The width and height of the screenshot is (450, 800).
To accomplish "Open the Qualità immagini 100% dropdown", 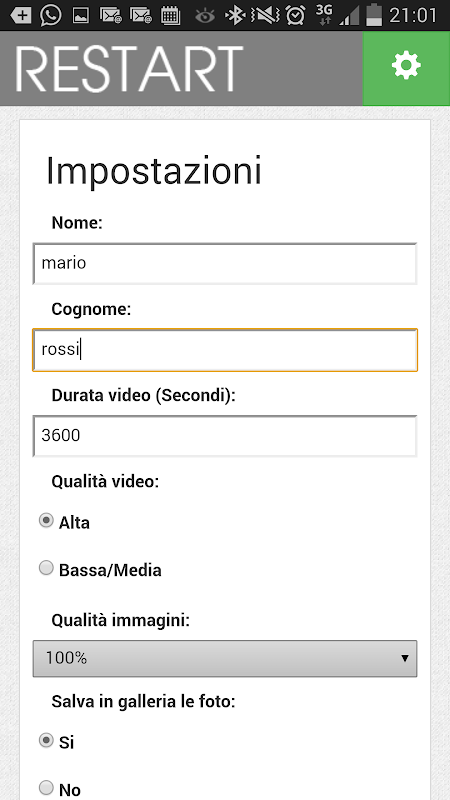I will click(x=225, y=658).
